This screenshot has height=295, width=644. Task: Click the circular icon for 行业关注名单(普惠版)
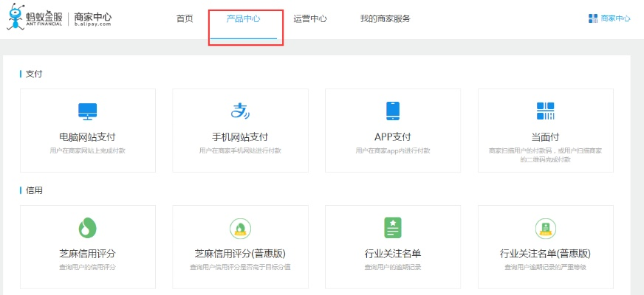[546, 229]
